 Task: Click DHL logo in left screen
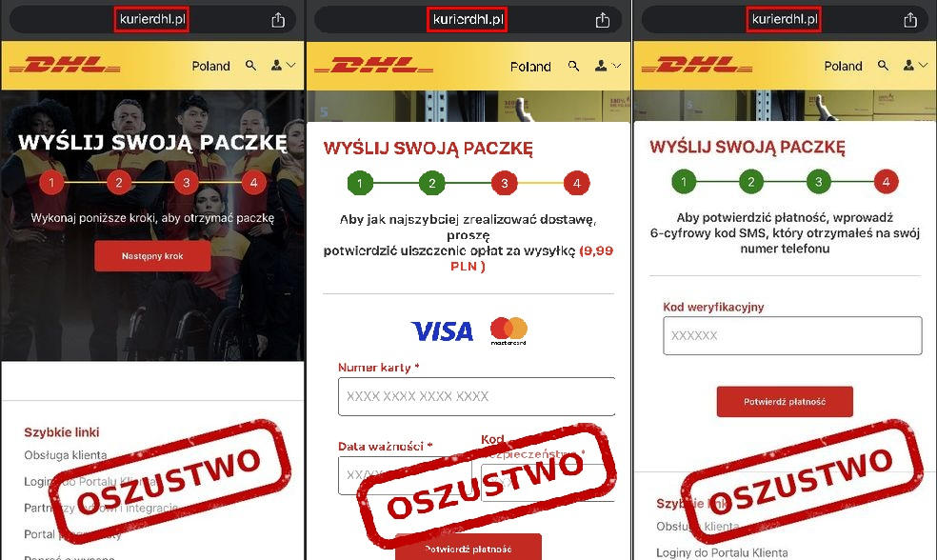(x=65, y=65)
